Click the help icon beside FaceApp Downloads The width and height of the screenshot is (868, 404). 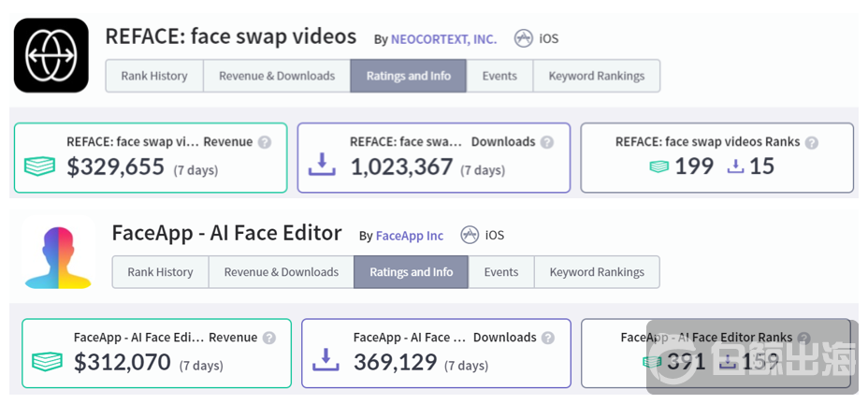tap(549, 338)
